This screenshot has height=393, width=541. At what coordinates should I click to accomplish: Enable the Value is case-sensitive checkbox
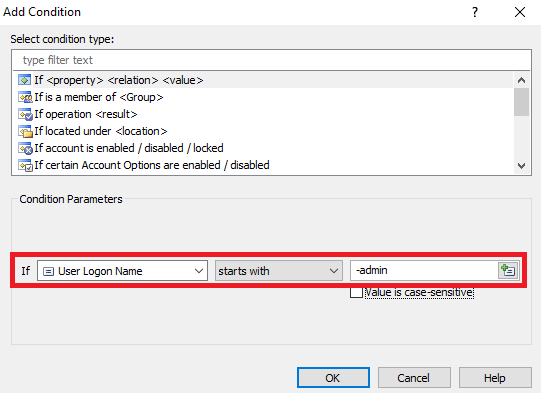pyautogui.click(x=356, y=293)
